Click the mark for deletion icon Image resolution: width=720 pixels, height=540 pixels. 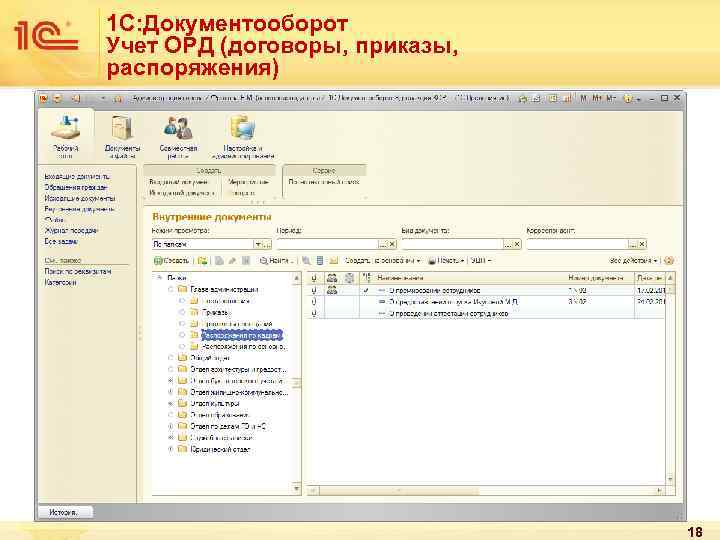pyautogui.click(x=246, y=261)
